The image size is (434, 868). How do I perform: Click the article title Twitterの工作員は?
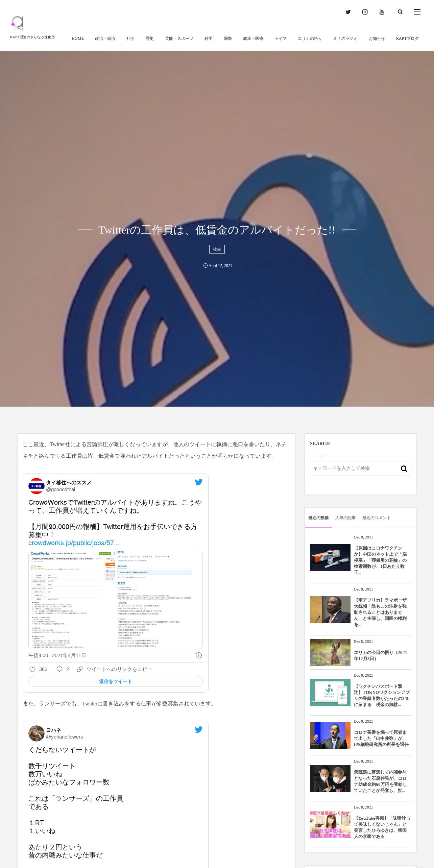click(217, 230)
